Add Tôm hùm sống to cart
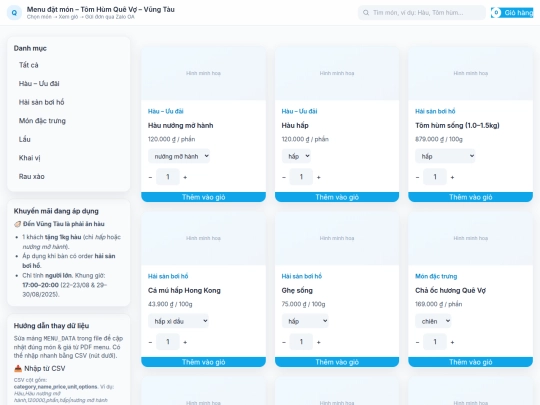The image size is (540, 405). click(x=470, y=197)
